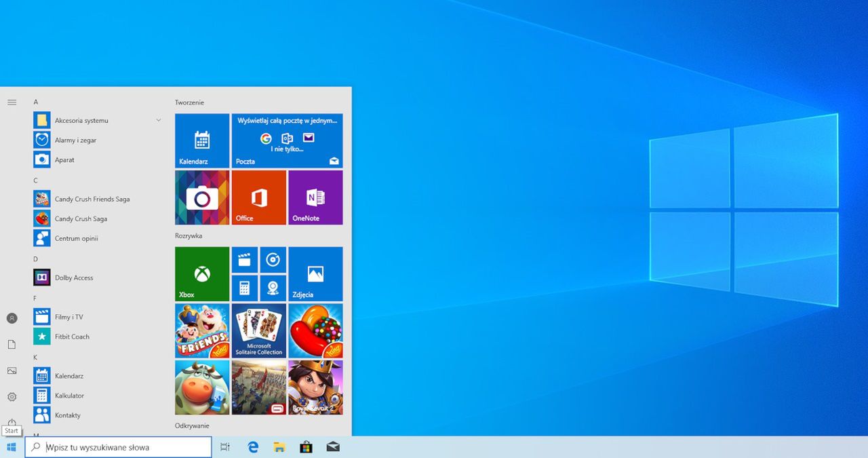Launch Microsoft Solitaire Collection tile
This screenshot has width=868, height=458.
click(259, 330)
